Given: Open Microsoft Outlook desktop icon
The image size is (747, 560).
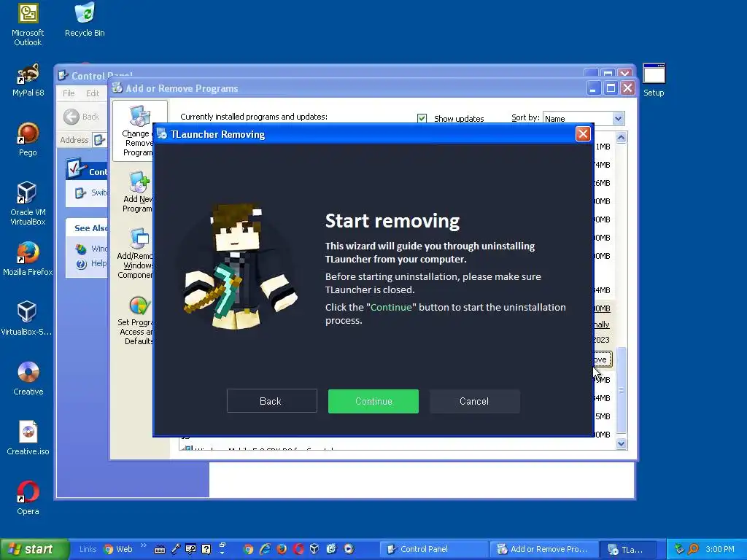Looking at the screenshot, I should click(x=28, y=25).
